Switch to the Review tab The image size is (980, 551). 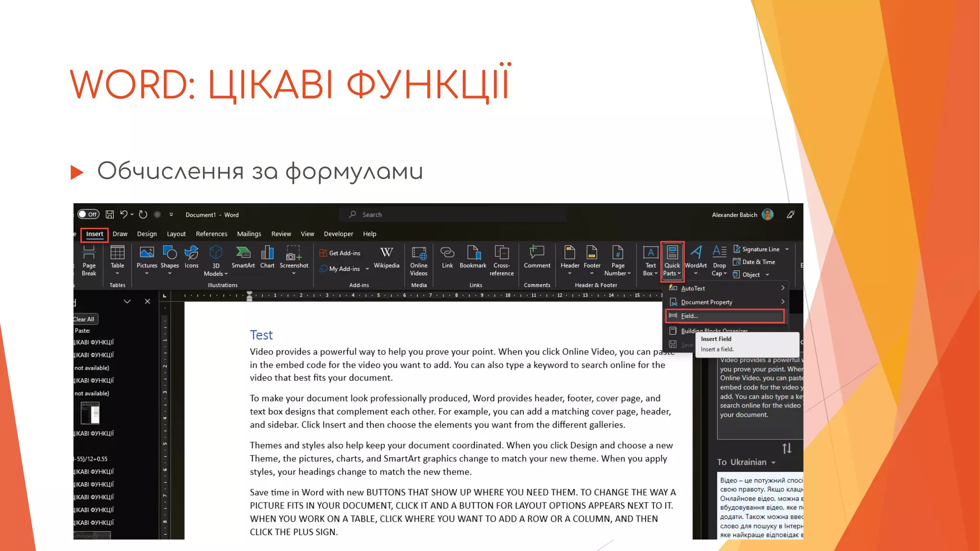tap(281, 234)
